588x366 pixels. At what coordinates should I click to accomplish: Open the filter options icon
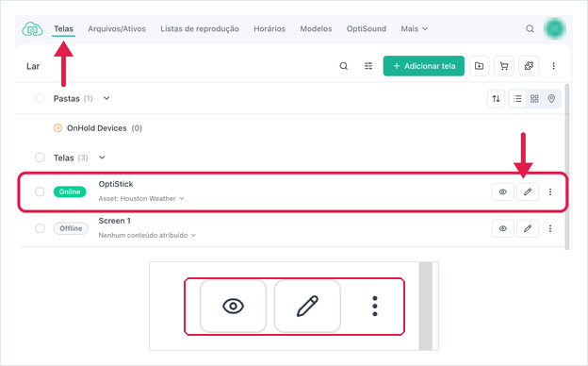[368, 66]
